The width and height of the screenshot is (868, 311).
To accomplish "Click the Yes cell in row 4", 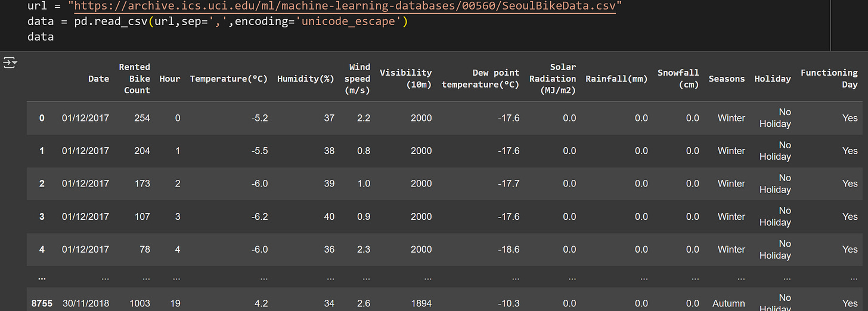I will 850,249.
